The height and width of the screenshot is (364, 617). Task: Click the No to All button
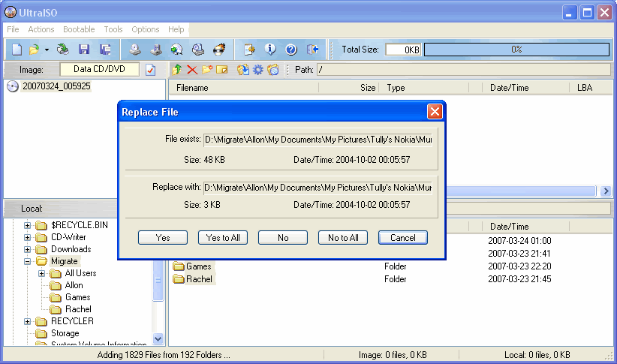coord(343,237)
